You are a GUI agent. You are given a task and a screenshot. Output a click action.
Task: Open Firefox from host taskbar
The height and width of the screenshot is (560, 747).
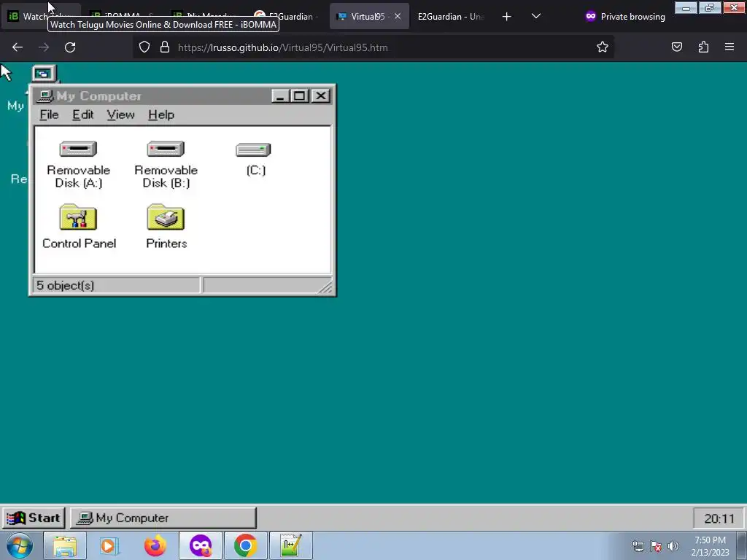(155, 545)
